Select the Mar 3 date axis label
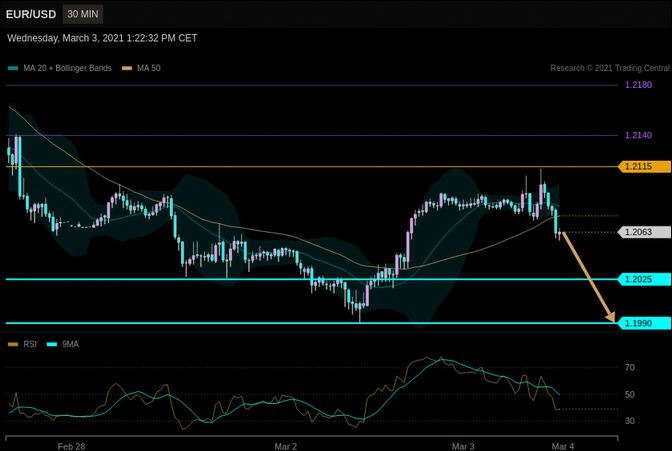This screenshot has height=451, width=672. pyautogui.click(x=463, y=446)
